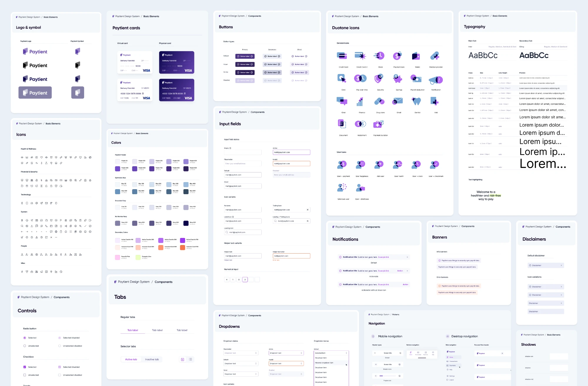The height and width of the screenshot is (386, 588).
Task: Choose the Hovered dropdown item
Action: click(331, 362)
